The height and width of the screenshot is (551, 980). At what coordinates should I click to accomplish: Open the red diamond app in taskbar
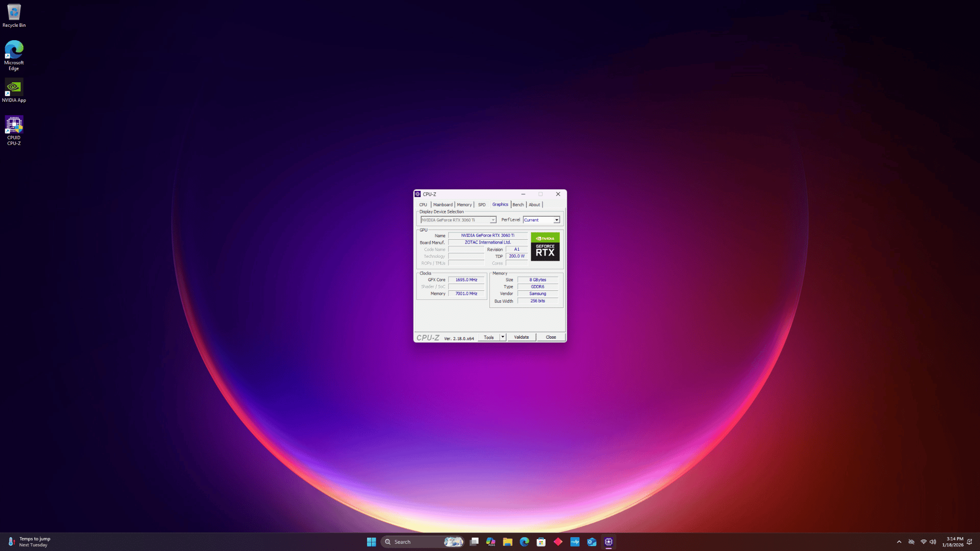558,542
